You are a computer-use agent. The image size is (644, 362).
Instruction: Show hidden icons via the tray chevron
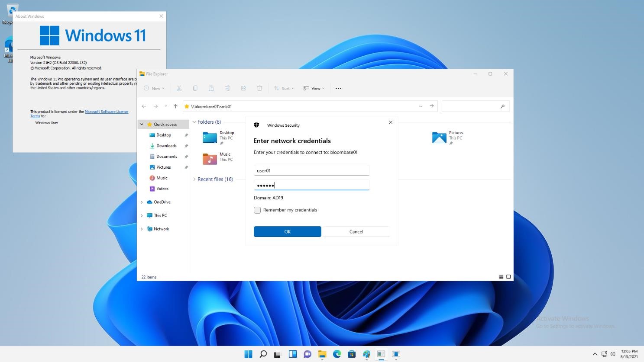point(595,354)
